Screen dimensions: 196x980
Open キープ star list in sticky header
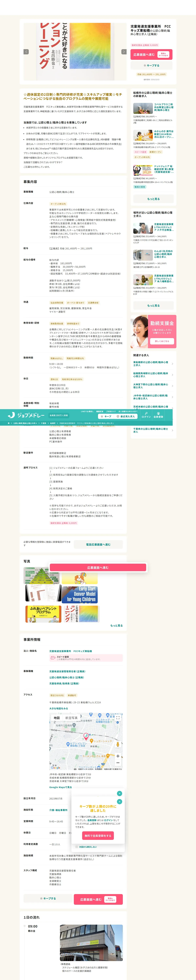(106, 416)
